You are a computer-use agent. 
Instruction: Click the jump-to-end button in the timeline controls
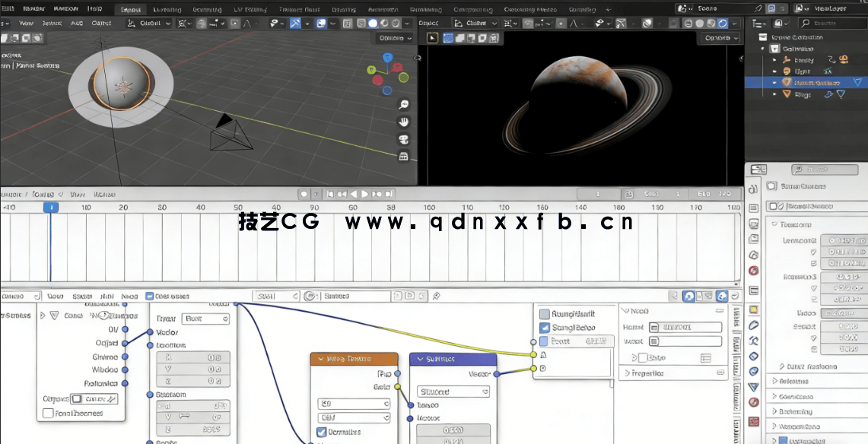tap(390, 193)
